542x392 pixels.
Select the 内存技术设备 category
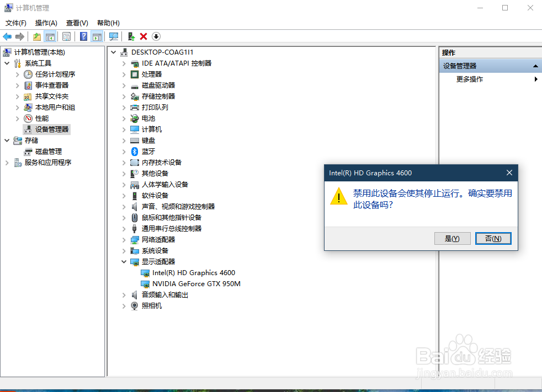(x=161, y=162)
